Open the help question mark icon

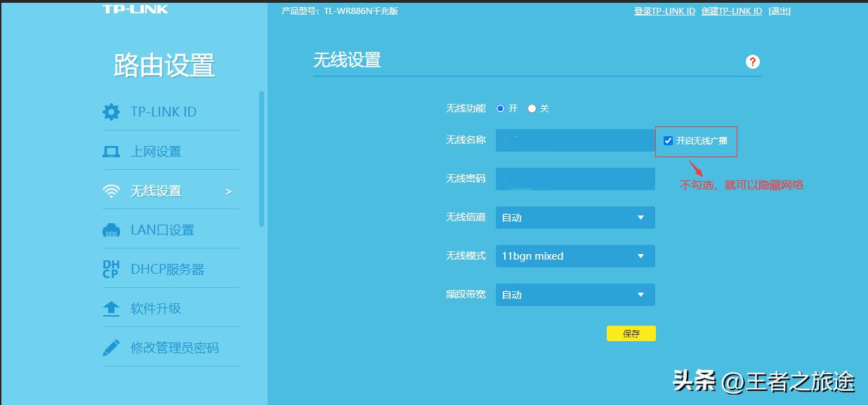[752, 62]
